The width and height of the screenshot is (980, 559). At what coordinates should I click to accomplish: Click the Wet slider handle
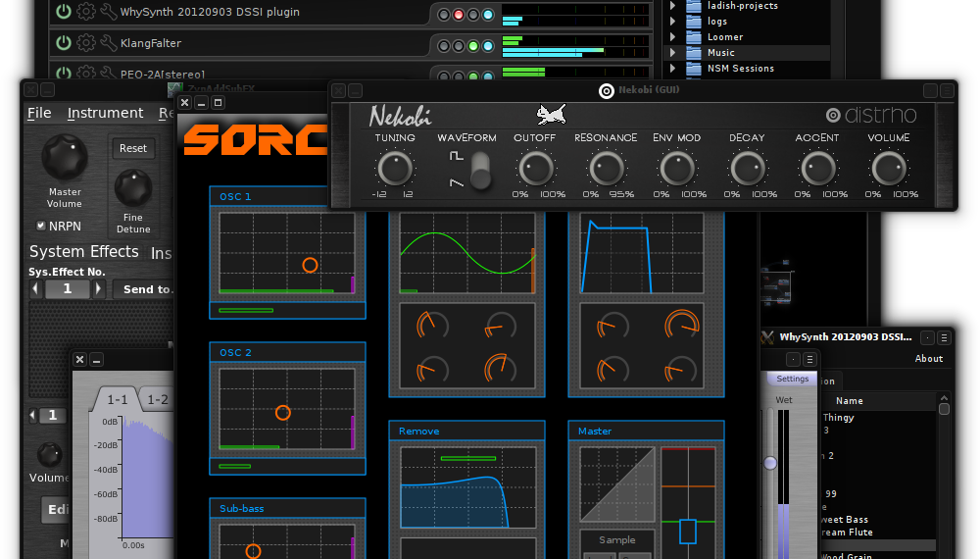tap(770, 462)
